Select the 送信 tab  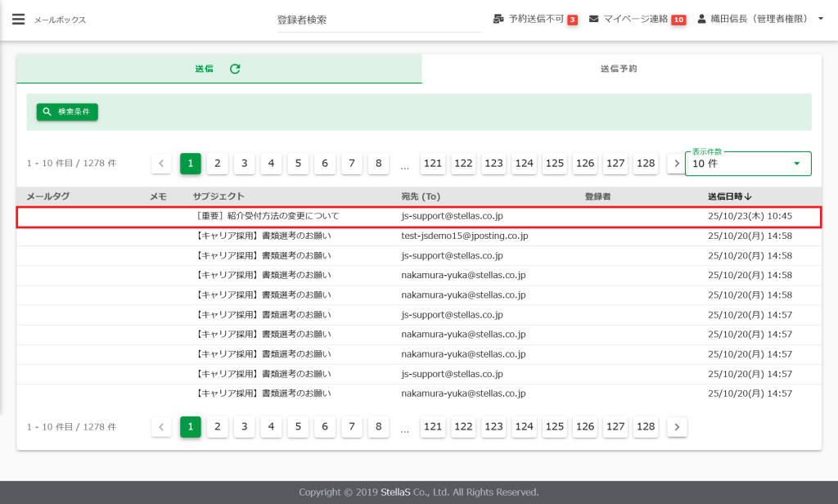pyautogui.click(x=205, y=69)
